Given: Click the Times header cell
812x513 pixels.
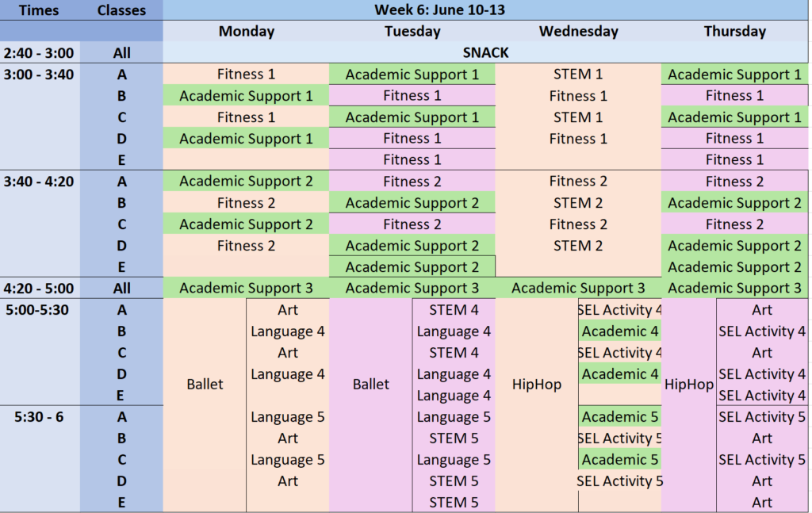Looking at the screenshot, I should click(40, 10).
